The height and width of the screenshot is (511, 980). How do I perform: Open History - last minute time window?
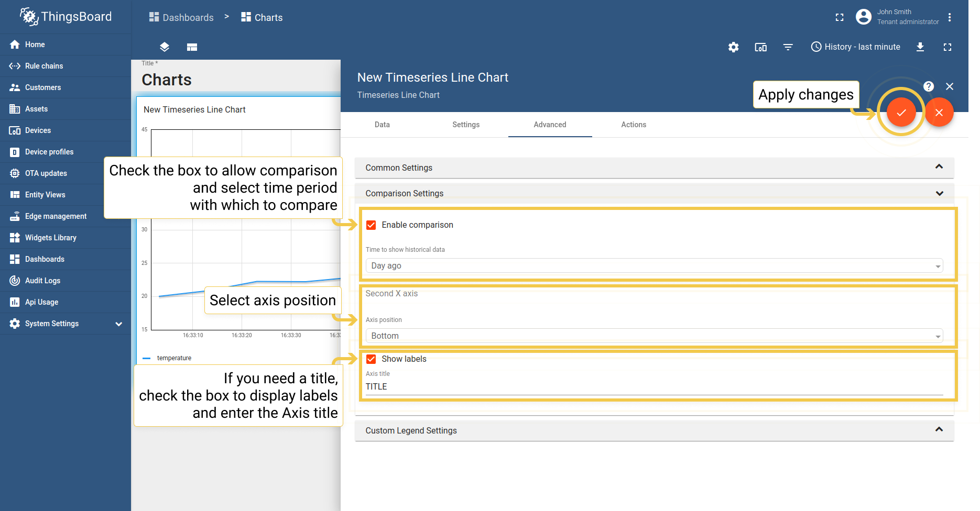(x=855, y=47)
